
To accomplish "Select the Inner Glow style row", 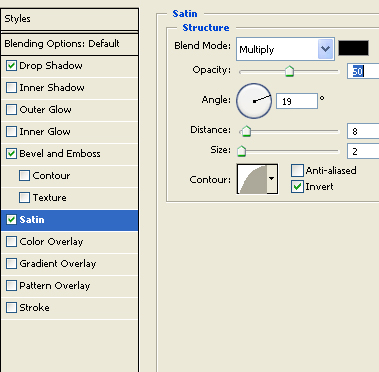I will click(70, 132).
